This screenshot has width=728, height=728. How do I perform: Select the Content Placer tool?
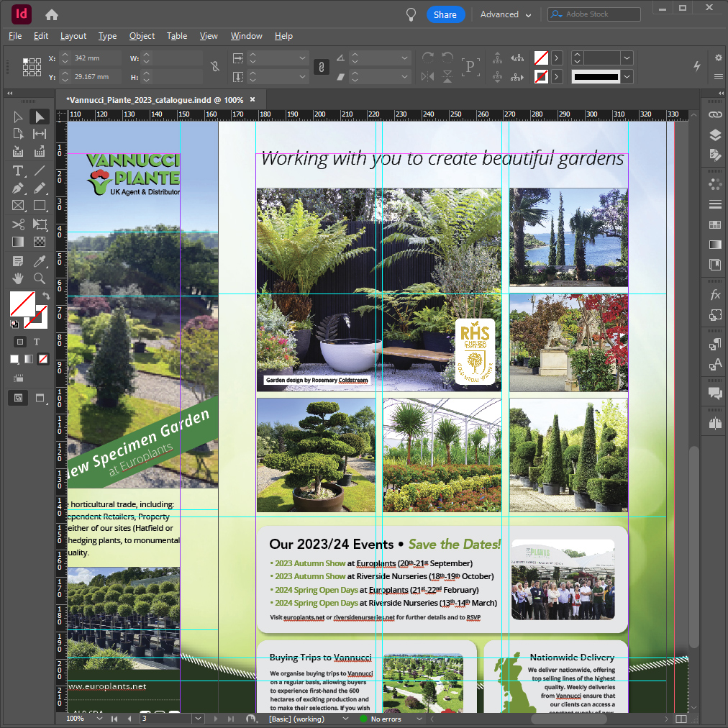40,152
